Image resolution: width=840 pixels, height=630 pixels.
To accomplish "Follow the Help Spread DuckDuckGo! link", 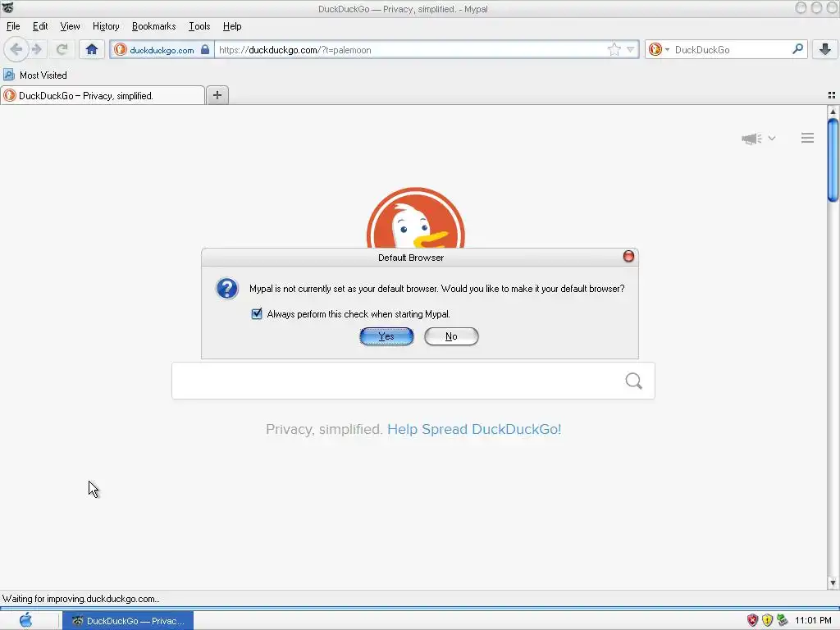I will (x=473, y=429).
